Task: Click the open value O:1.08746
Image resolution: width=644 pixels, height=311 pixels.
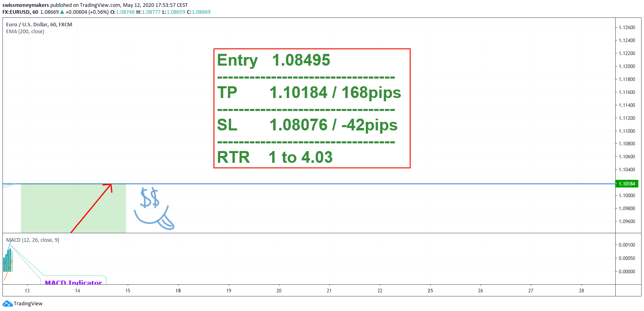Action: tap(122, 12)
